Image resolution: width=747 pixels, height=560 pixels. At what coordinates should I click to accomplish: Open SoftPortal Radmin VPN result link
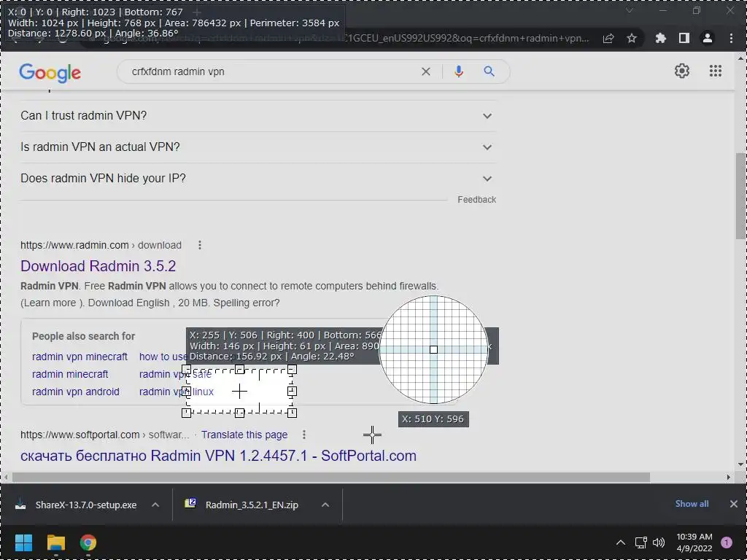[218, 456]
